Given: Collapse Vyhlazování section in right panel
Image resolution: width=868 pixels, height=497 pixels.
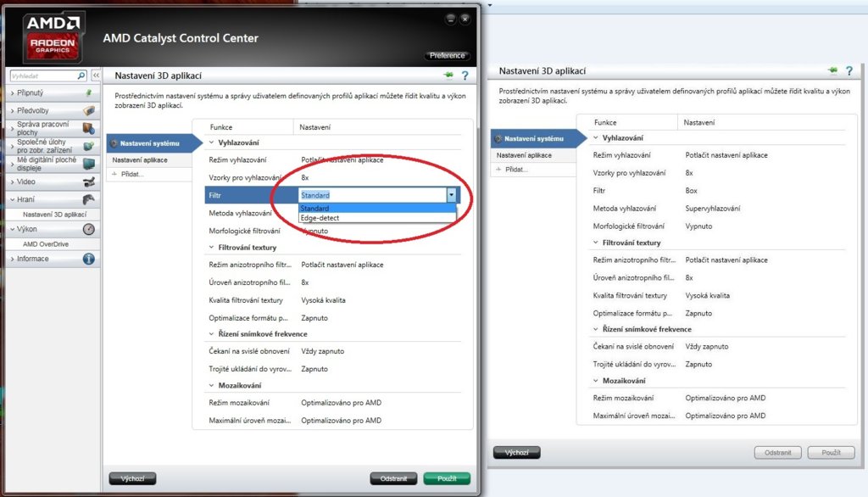Looking at the screenshot, I should click(x=596, y=138).
